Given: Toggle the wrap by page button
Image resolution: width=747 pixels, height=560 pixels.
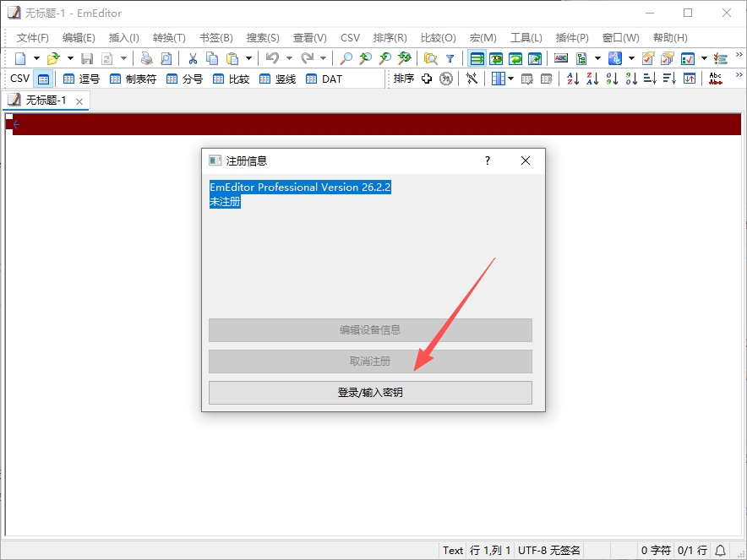Looking at the screenshot, I should (x=535, y=58).
